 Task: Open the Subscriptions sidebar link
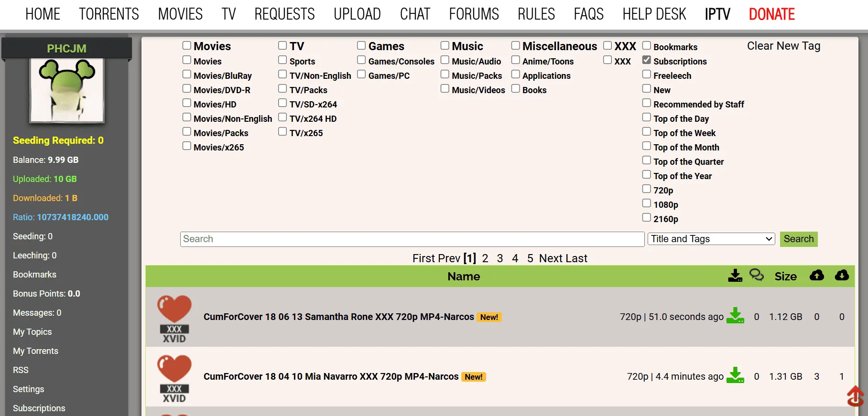(x=39, y=408)
